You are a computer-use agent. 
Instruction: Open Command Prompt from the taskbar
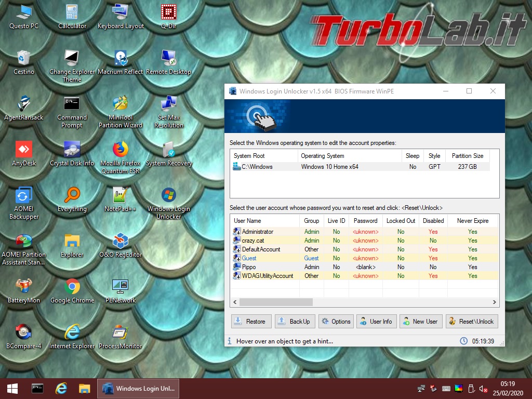(37, 389)
